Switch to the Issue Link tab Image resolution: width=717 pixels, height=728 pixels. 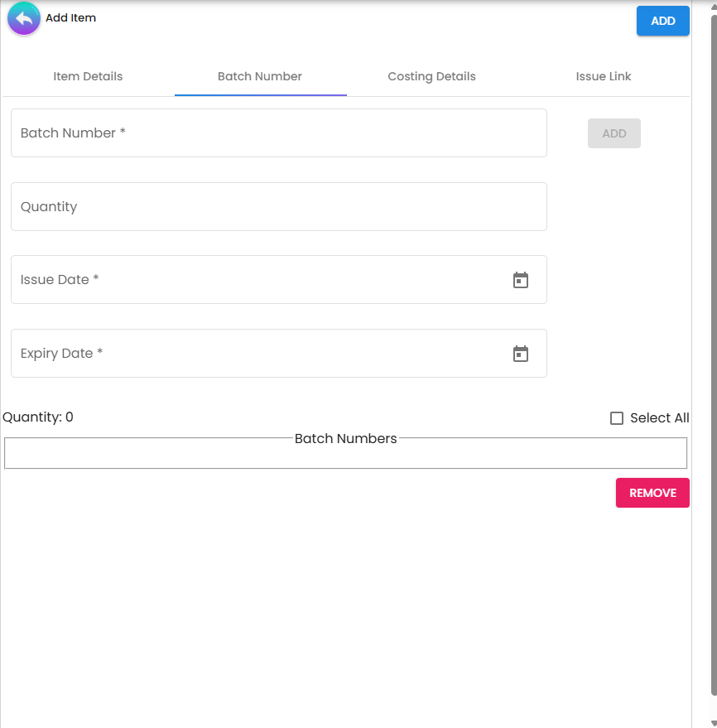(604, 76)
